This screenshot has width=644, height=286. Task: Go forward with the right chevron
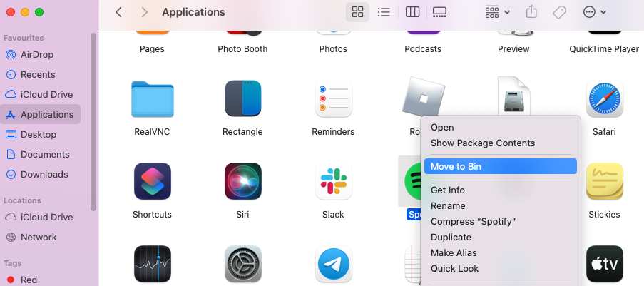(144, 12)
